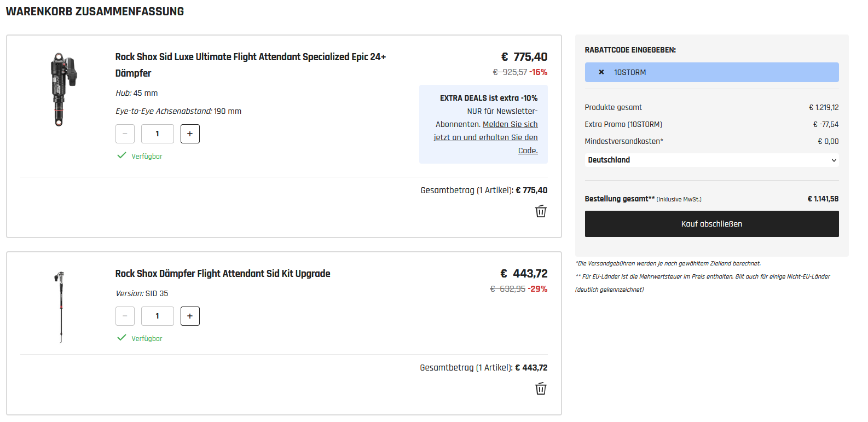
Task: Click the Kauf abschließen button
Action: (x=711, y=224)
